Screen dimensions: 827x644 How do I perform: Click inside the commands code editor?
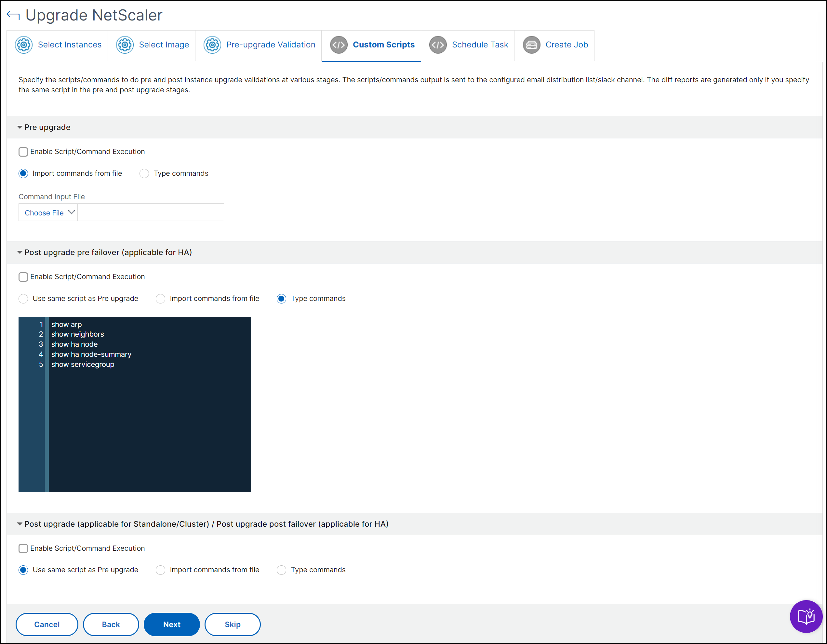pyautogui.click(x=150, y=416)
